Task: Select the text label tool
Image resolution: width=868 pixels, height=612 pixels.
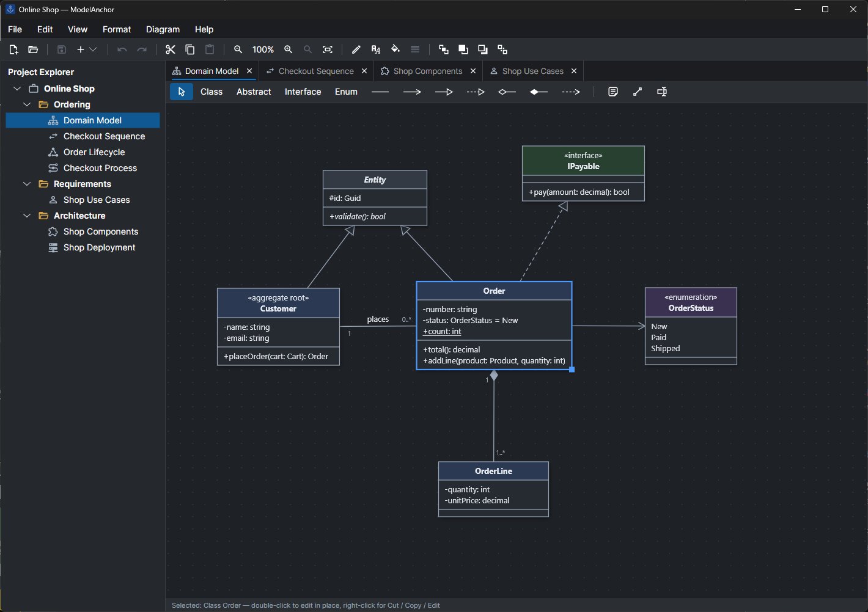Action: click(662, 92)
